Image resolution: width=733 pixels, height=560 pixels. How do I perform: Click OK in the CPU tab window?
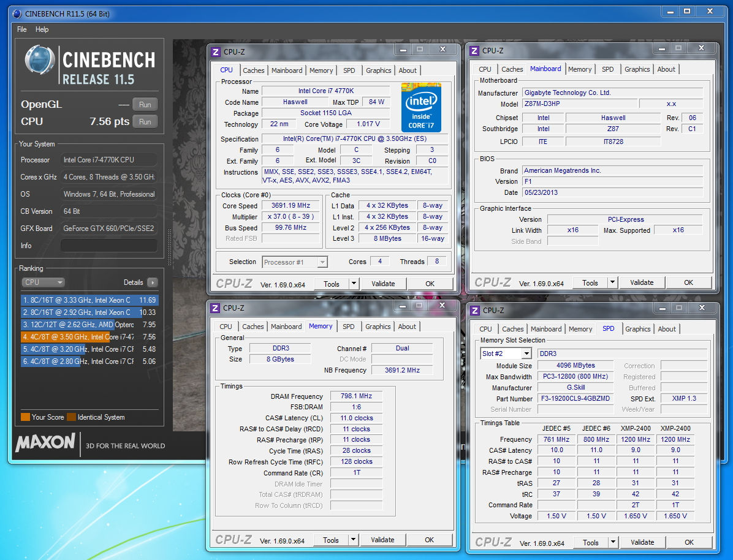coord(430,284)
